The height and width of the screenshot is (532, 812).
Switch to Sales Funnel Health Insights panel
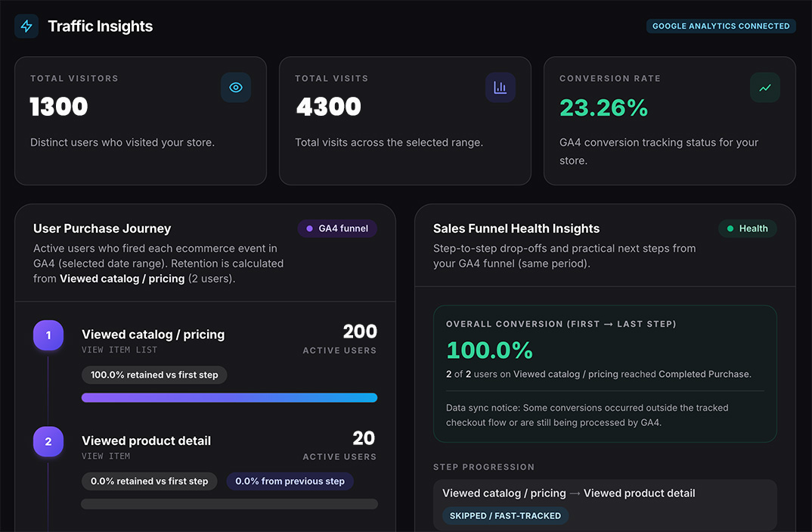pos(515,228)
